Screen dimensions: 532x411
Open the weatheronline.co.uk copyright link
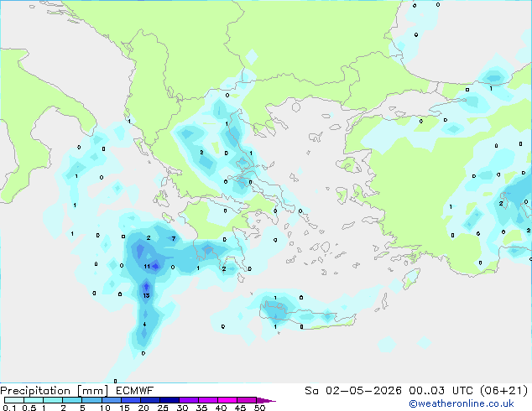[x=462, y=403]
